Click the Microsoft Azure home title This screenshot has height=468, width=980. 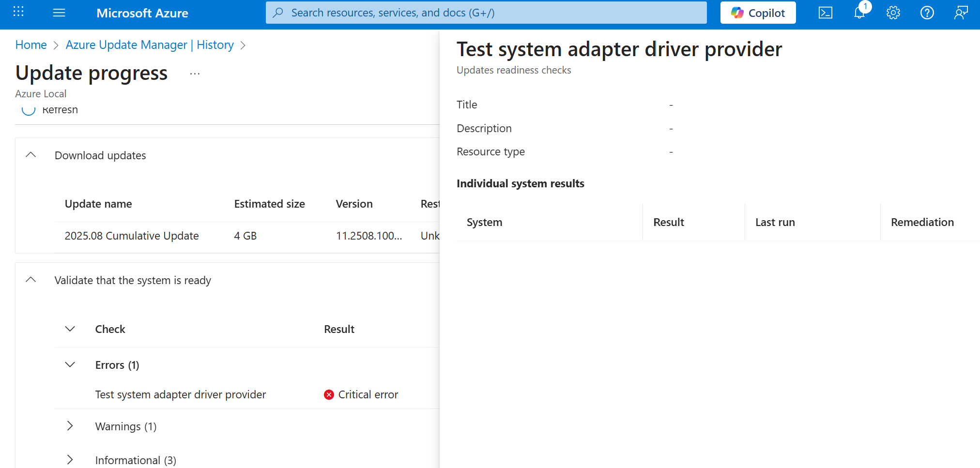pos(142,13)
